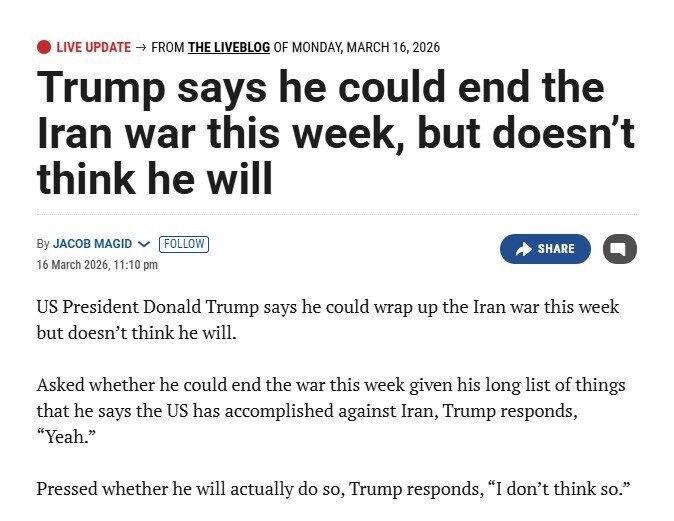Click the red live update dot
This screenshot has height=521, width=674.
tap(44, 47)
